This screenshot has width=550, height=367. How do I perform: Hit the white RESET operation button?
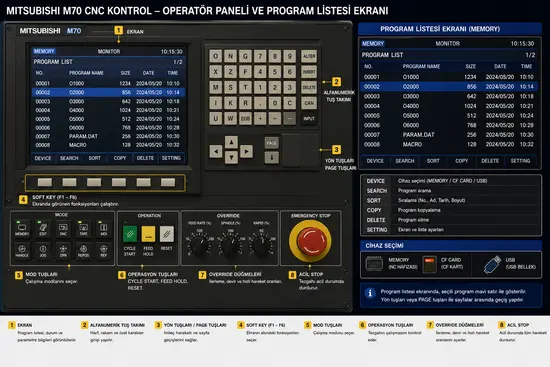click(167, 234)
